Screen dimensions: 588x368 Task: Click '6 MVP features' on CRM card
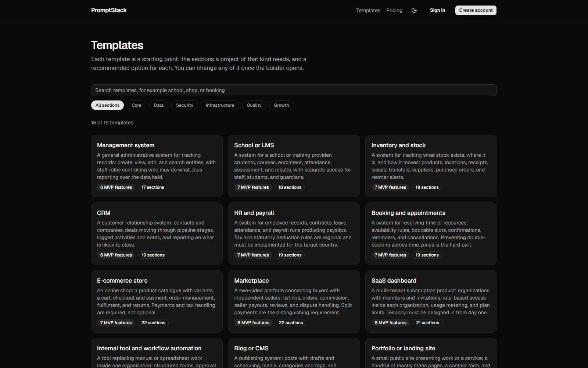[x=116, y=255]
